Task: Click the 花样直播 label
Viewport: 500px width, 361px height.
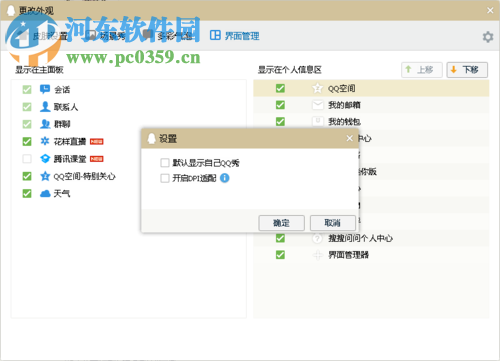Action: point(70,141)
